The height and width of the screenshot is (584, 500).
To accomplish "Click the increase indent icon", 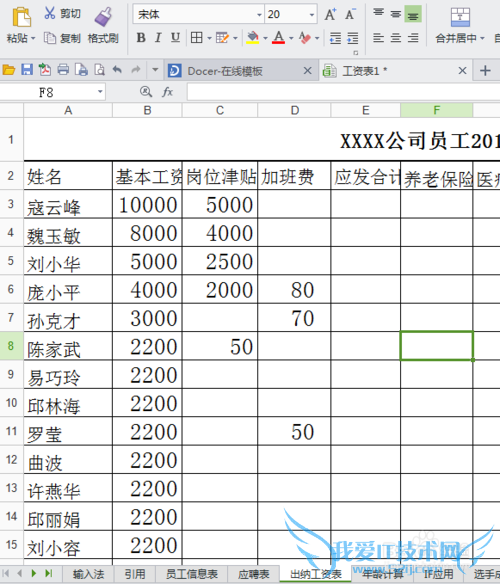I will [352, 38].
